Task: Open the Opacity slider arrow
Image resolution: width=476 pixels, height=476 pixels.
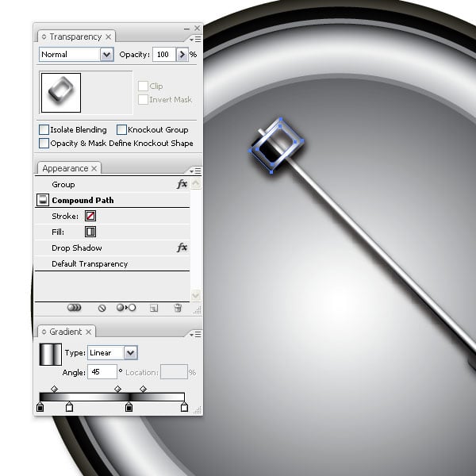Action: [x=182, y=55]
